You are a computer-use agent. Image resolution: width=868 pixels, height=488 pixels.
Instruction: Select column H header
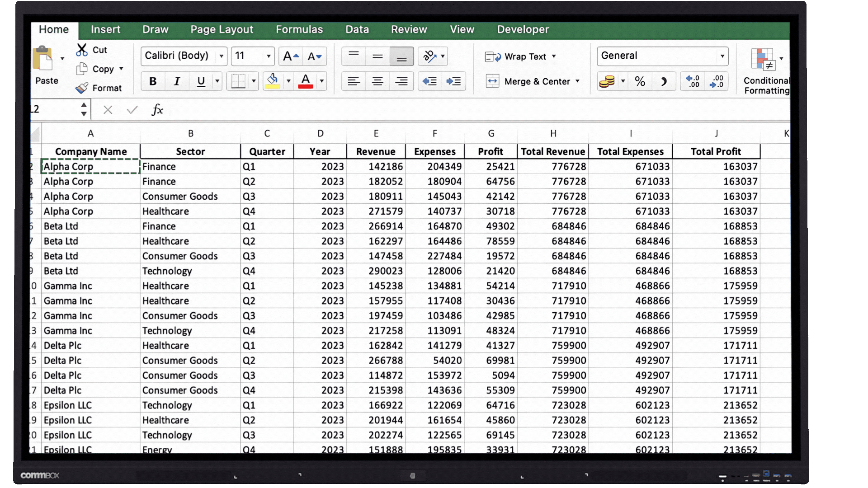553,134
